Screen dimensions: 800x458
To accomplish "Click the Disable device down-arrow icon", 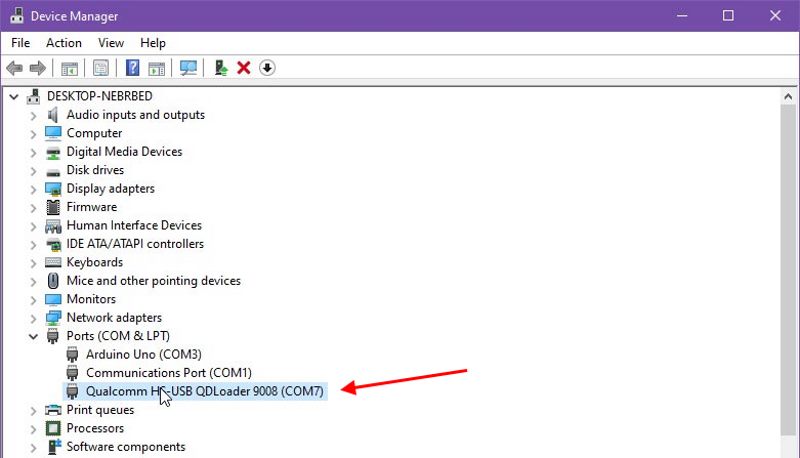I will [x=267, y=68].
